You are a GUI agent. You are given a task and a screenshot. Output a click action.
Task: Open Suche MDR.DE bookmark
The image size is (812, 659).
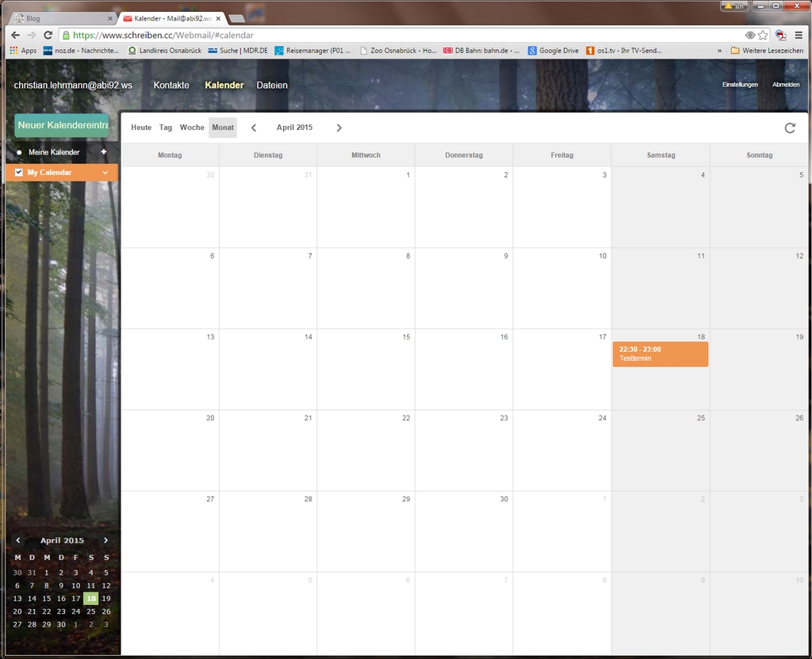tap(238, 50)
